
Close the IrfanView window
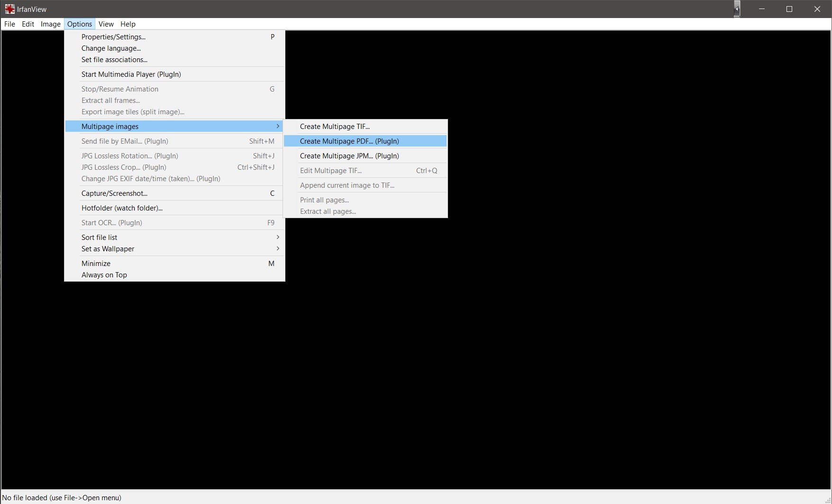[817, 9]
